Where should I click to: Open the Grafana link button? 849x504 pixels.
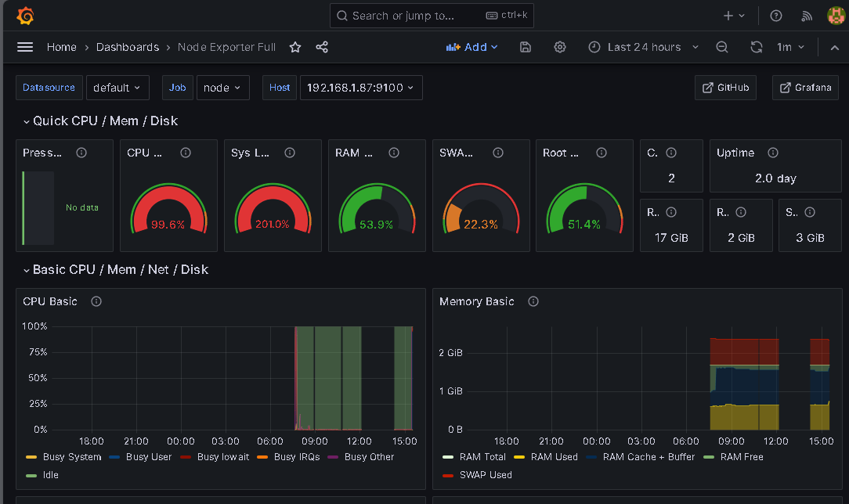coord(805,88)
